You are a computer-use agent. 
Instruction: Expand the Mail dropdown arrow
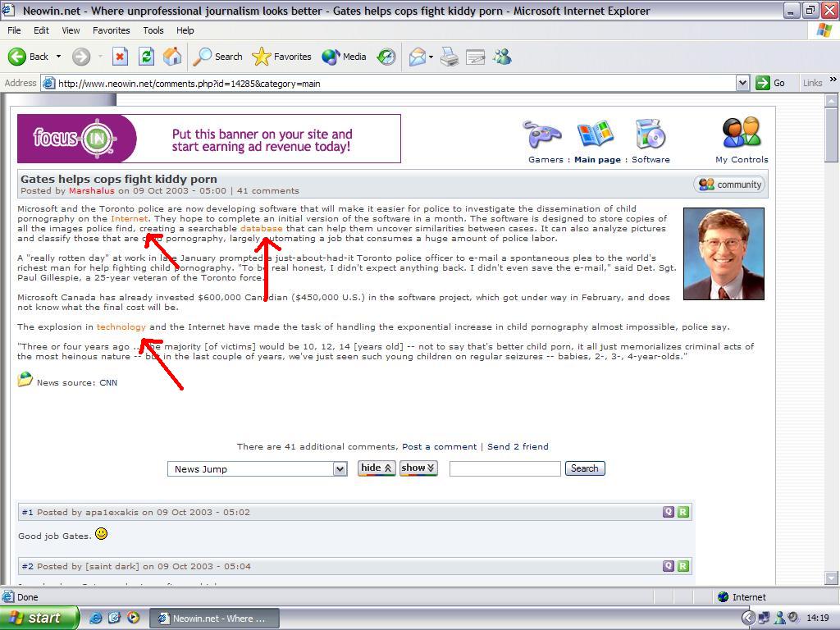pyautogui.click(x=431, y=57)
